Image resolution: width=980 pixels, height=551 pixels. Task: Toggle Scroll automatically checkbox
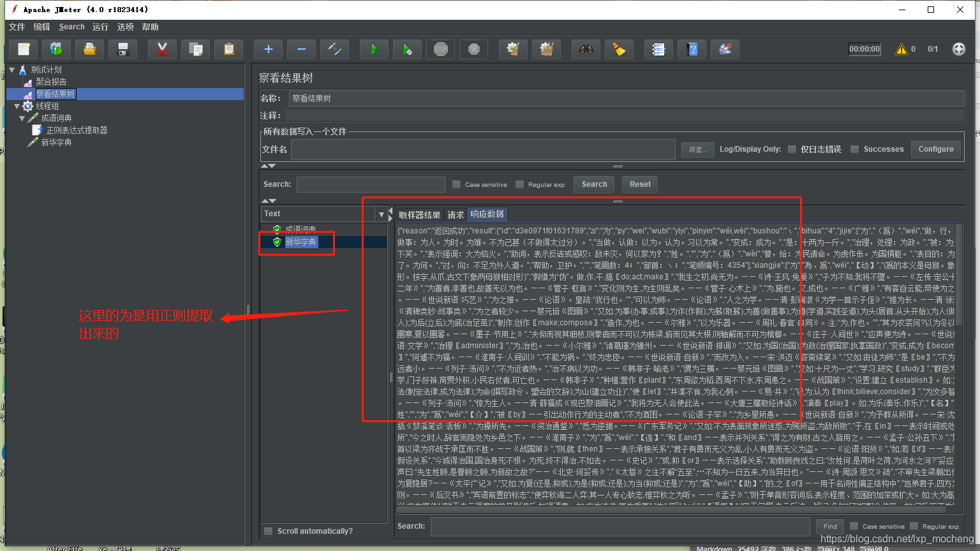coord(269,531)
